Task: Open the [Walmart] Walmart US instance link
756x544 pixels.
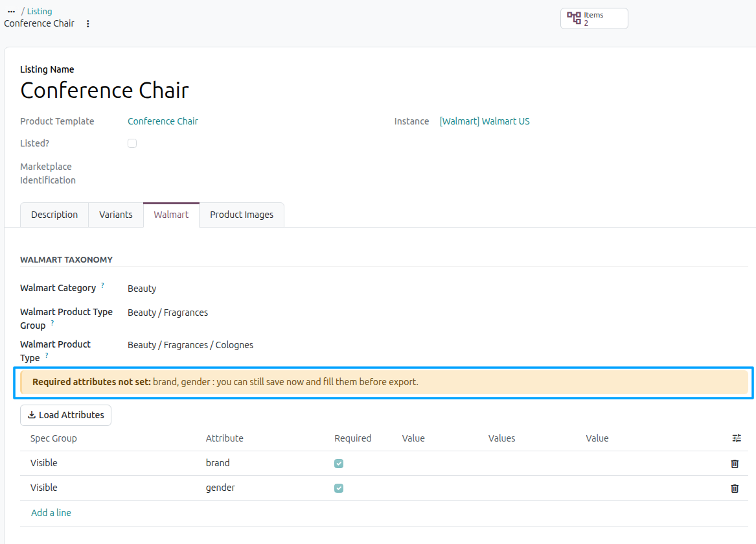Action: pyautogui.click(x=485, y=121)
